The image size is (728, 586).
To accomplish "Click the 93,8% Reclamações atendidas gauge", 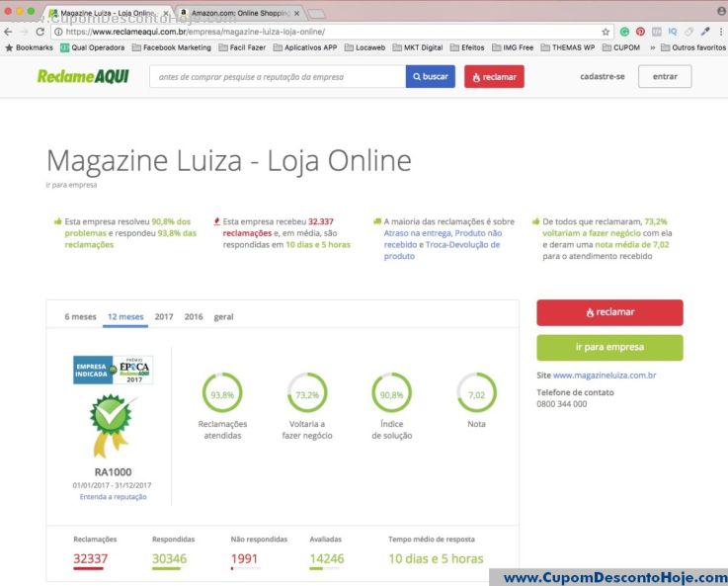I will [x=222, y=393].
